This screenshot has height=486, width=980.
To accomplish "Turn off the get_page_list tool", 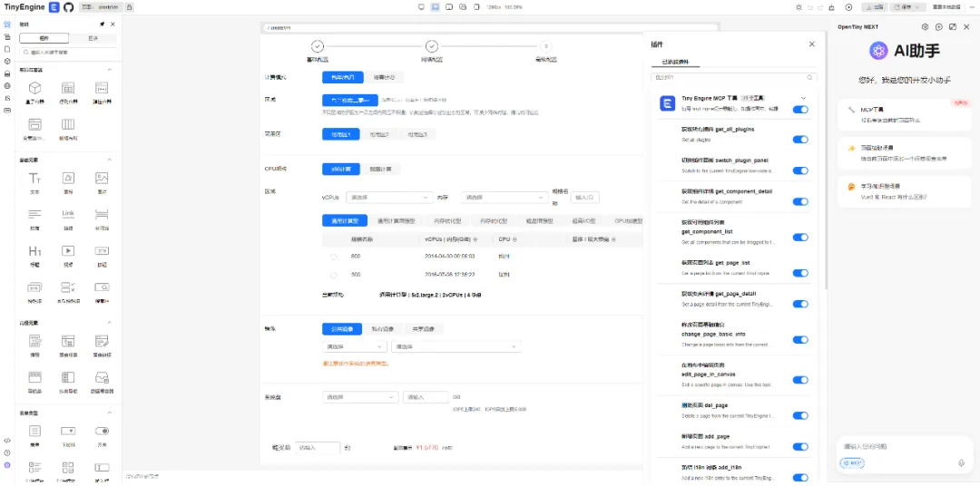I will click(800, 273).
